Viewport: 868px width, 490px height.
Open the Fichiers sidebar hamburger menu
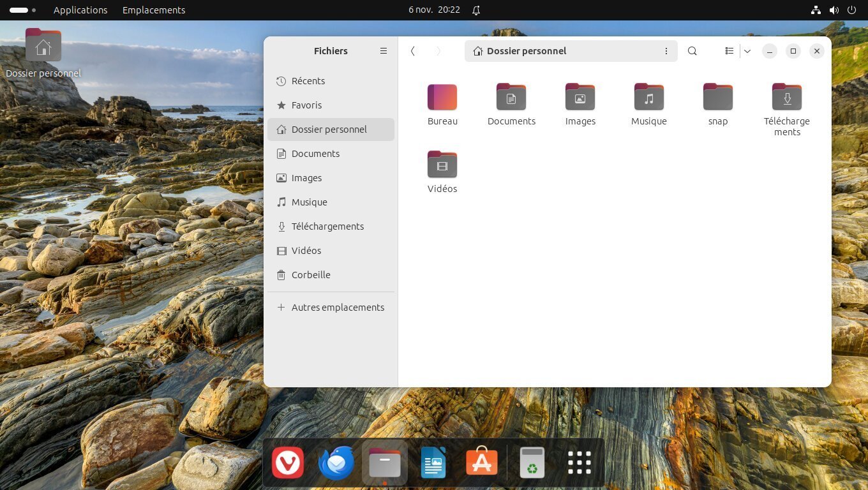pos(384,51)
